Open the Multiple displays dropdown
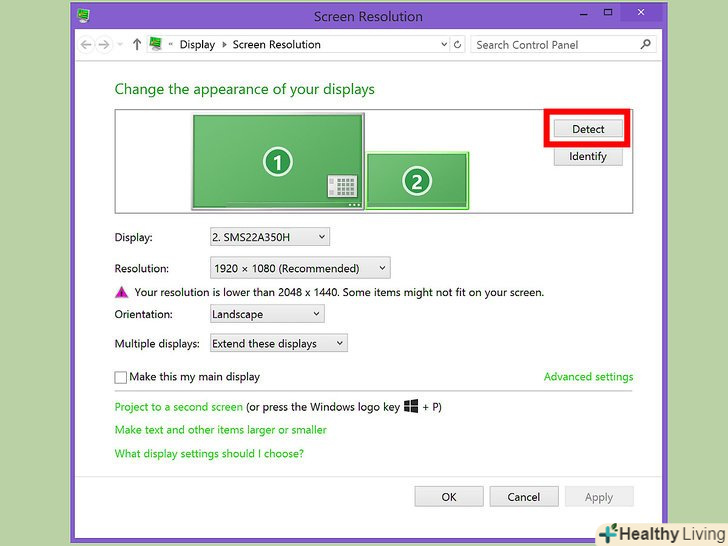This screenshot has height=546, width=728. [279, 343]
